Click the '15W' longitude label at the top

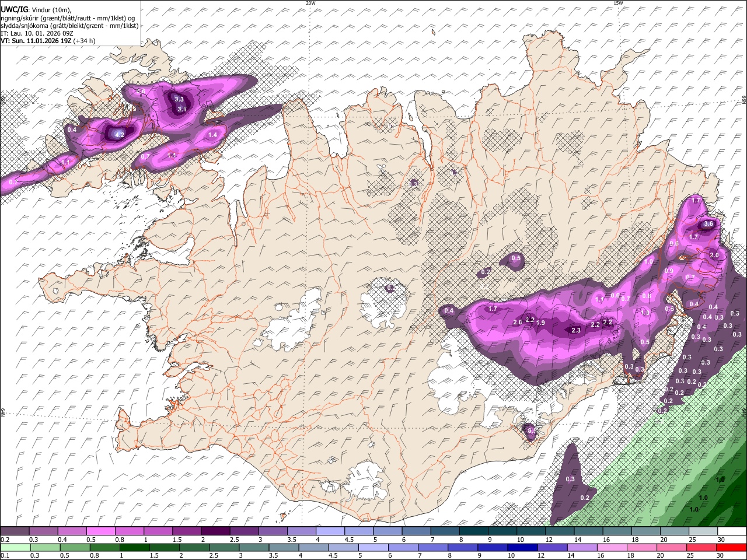pyautogui.click(x=618, y=3)
